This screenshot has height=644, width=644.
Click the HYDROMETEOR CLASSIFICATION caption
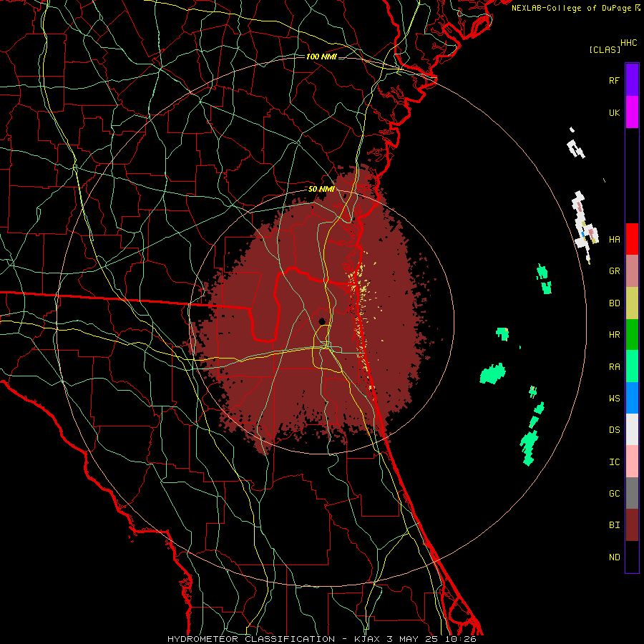click(251, 639)
